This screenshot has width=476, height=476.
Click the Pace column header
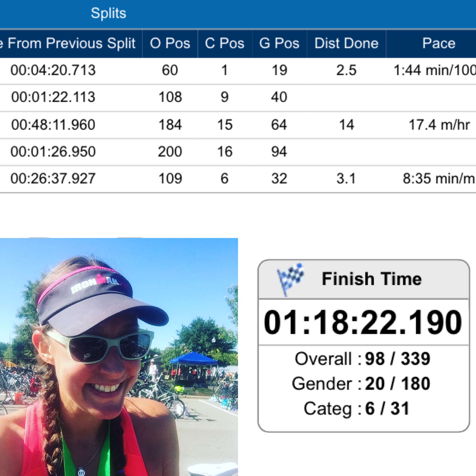(439, 43)
